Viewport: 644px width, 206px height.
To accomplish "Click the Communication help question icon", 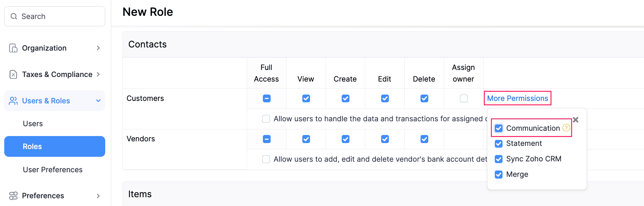I will [x=566, y=128].
